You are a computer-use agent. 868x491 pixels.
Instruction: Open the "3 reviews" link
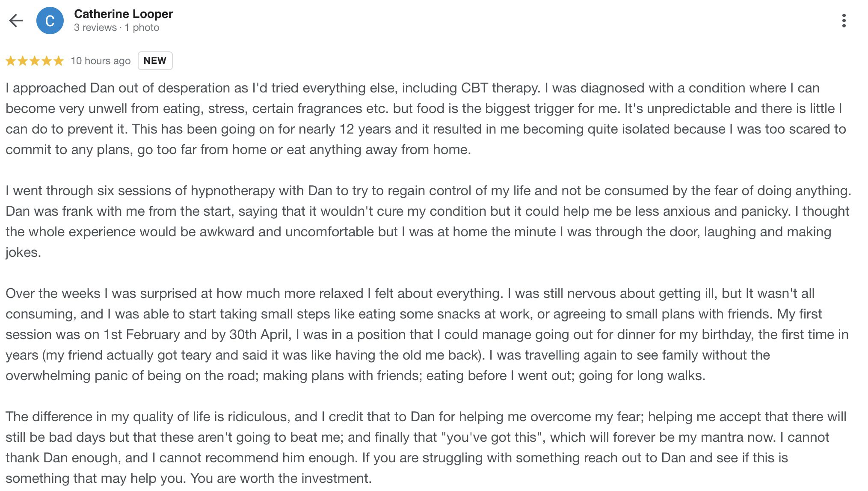coord(96,27)
